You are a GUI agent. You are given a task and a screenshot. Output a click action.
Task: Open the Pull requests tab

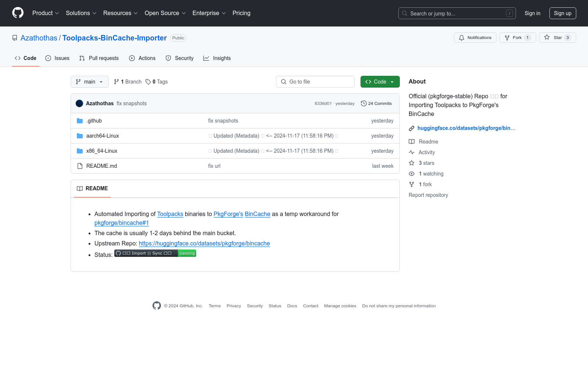99,58
